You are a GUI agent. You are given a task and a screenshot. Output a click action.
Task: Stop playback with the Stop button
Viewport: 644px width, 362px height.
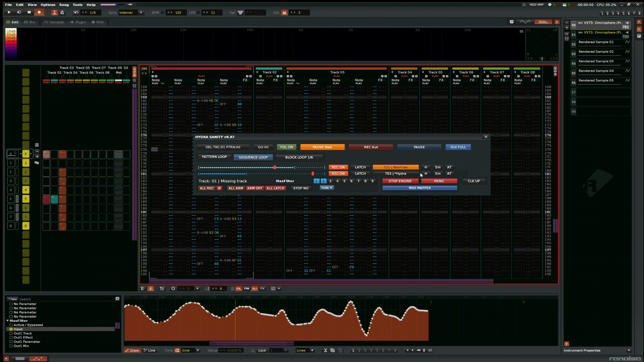tap(29, 12)
